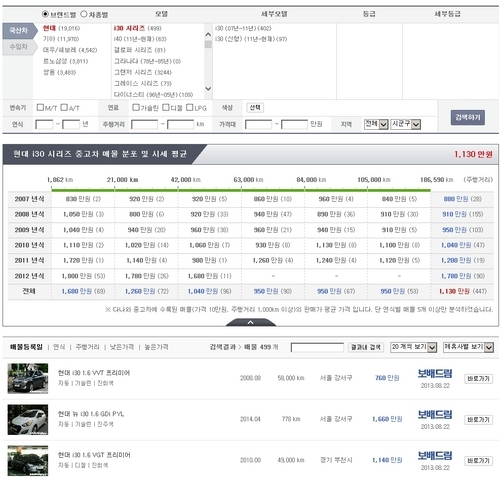Select the 브랜드별 radio button
Viewport: 500px width, 477px height.
(x=45, y=14)
